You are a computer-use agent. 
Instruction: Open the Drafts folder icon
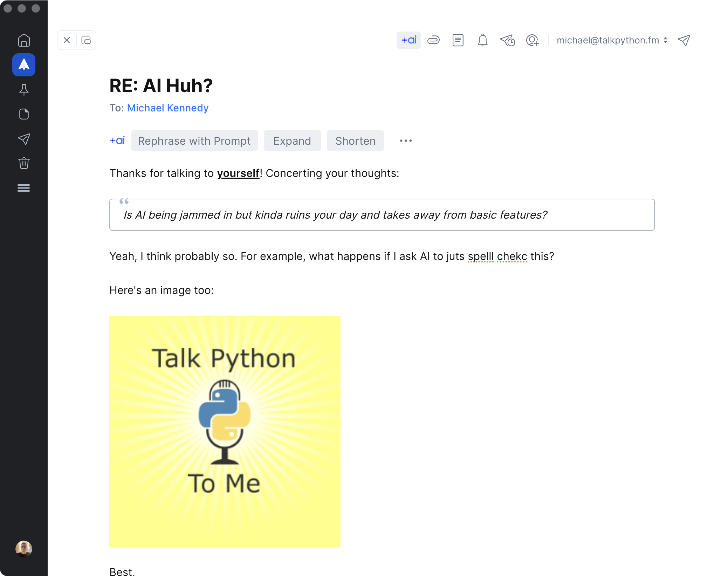point(24,114)
